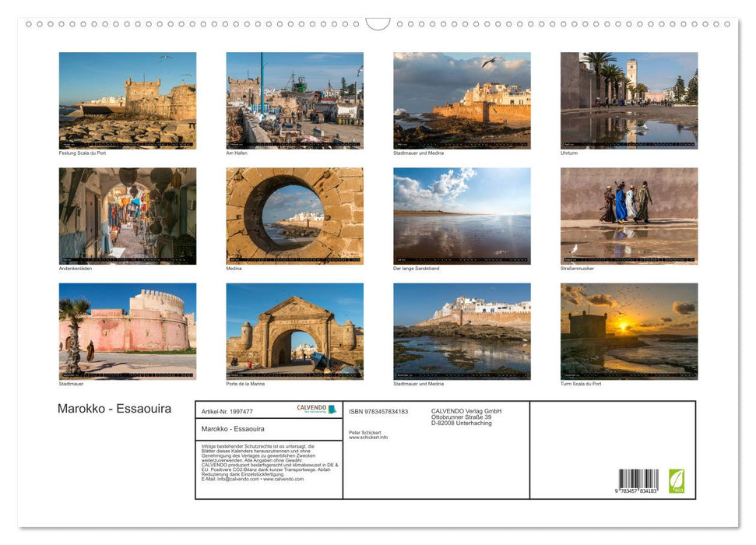Click the Der lange Sandstrand beach photo

[462, 214]
